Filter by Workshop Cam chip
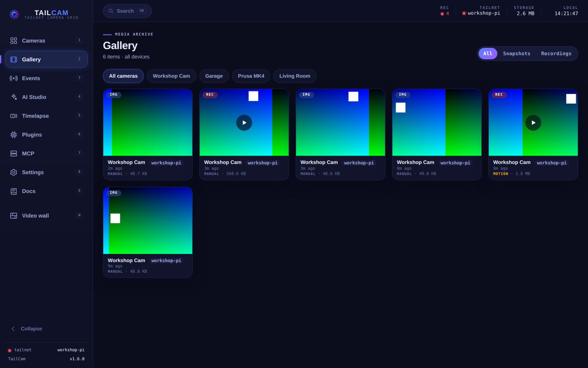This screenshot has height=368, width=588. pyautogui.click(x=171, y=76)
